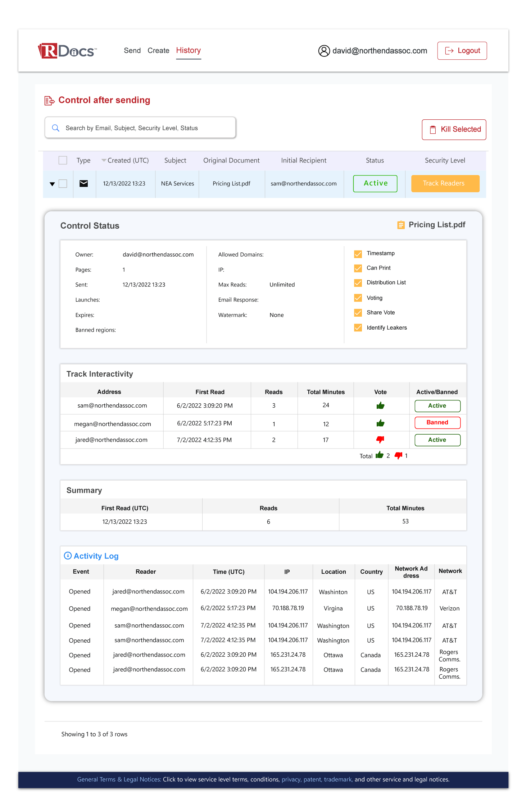Click the envelope type icon in row
526x812 pixels.
[x=83, y=184]
